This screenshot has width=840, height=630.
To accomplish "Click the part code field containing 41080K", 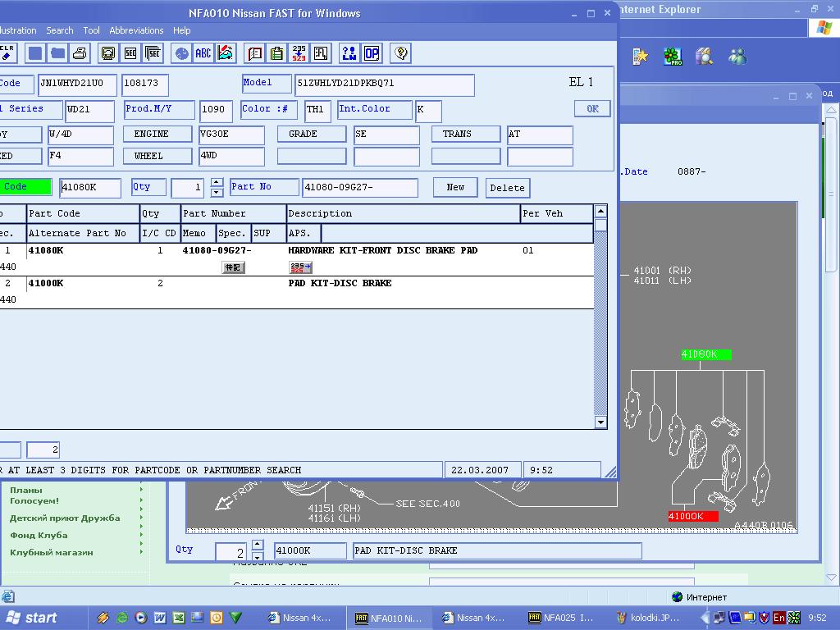I will pyautogui.click(x=90, y=188).
